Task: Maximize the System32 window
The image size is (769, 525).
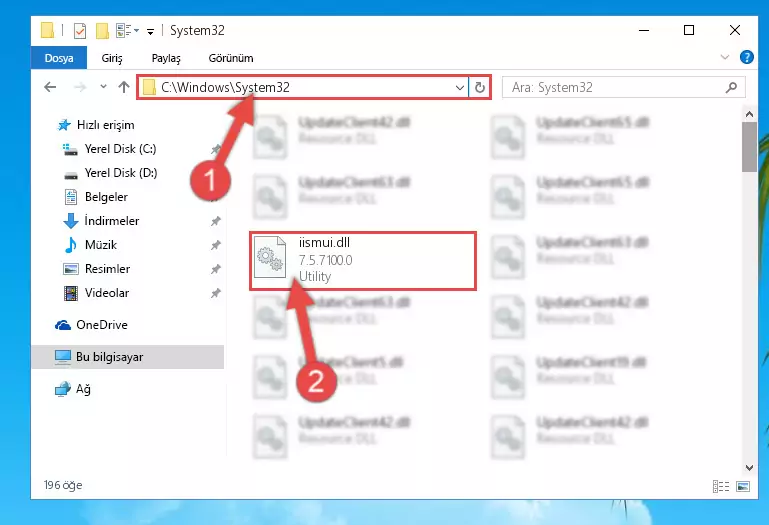Action: 689,30
